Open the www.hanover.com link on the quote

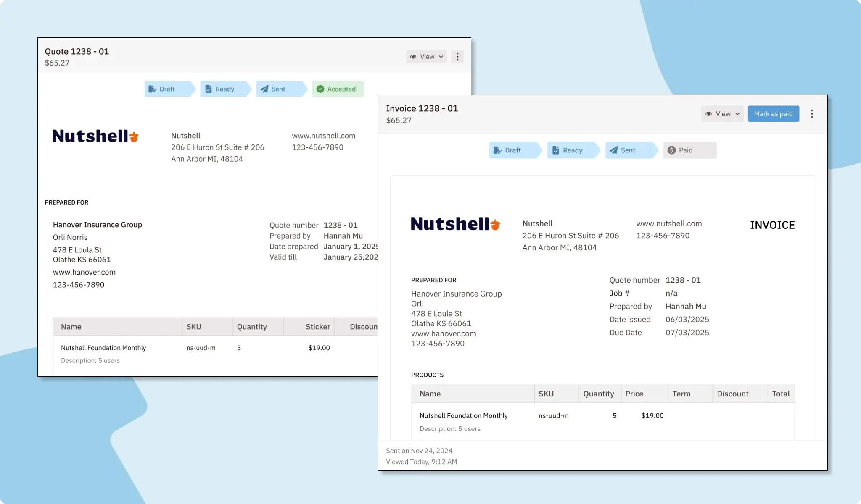(x=84, y=272)
